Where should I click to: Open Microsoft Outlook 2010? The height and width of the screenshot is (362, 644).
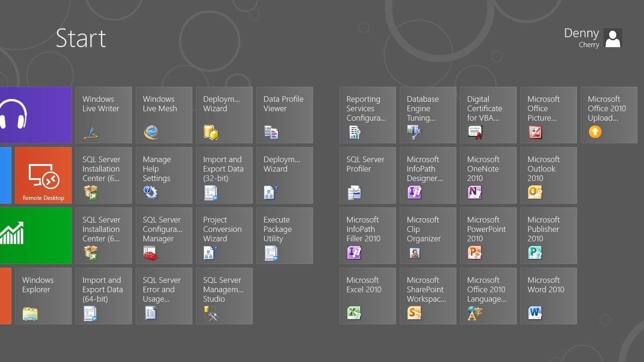549,175
